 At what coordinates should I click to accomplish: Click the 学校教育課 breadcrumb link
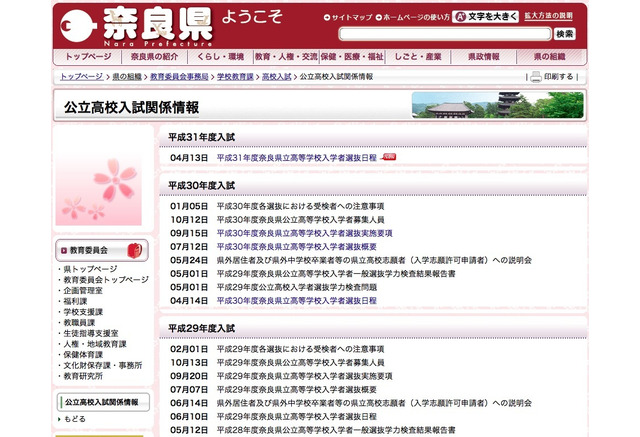pyautogui.click(x=235, y=77)
